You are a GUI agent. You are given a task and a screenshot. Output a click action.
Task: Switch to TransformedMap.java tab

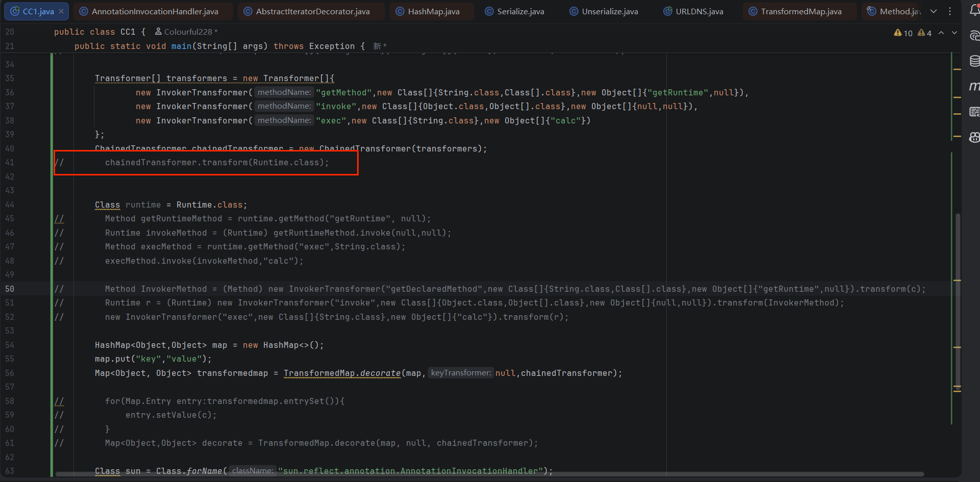tap(801, 11)
